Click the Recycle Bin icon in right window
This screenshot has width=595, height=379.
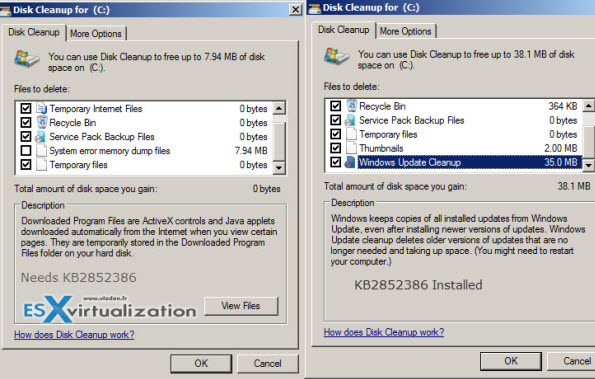coord(352,106)
